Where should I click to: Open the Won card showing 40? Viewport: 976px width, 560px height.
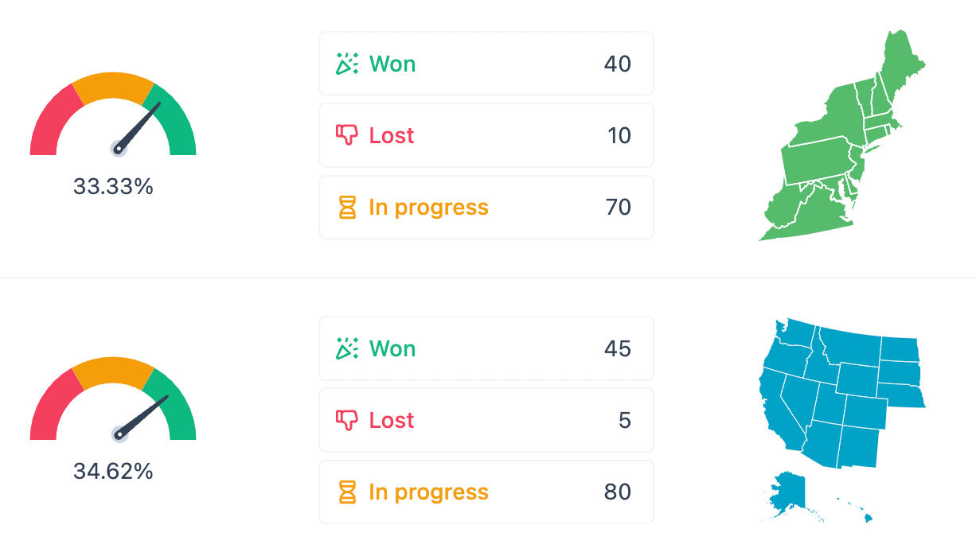(486, 64)
